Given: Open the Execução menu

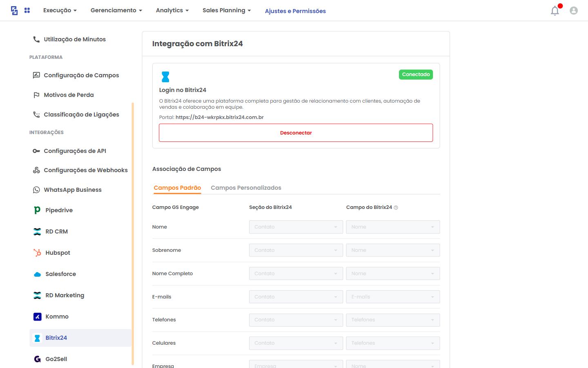Looking at the screenshot, I should coord(60,10).
